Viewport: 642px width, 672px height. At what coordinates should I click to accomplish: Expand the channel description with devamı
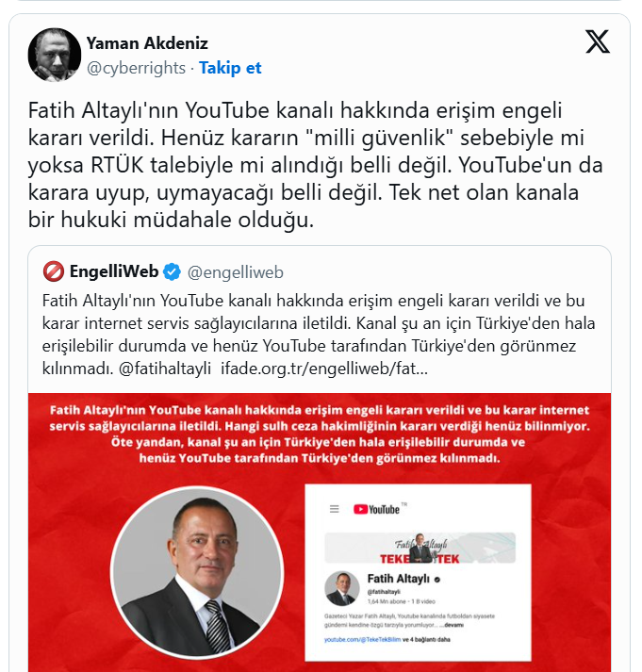tap(453, 625)
